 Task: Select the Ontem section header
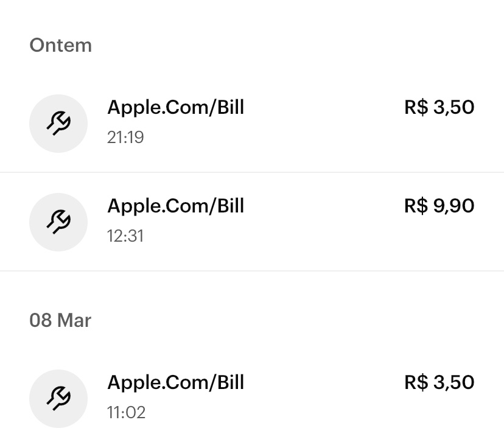pos(60,46)
